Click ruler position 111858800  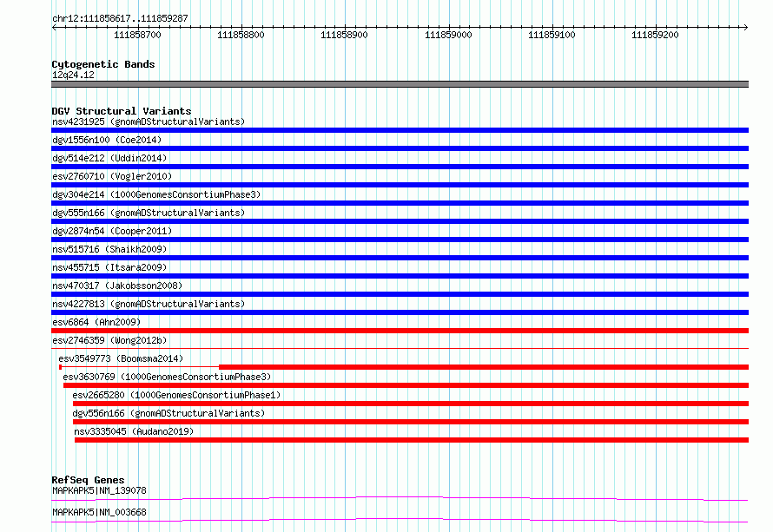click(241, 35)
